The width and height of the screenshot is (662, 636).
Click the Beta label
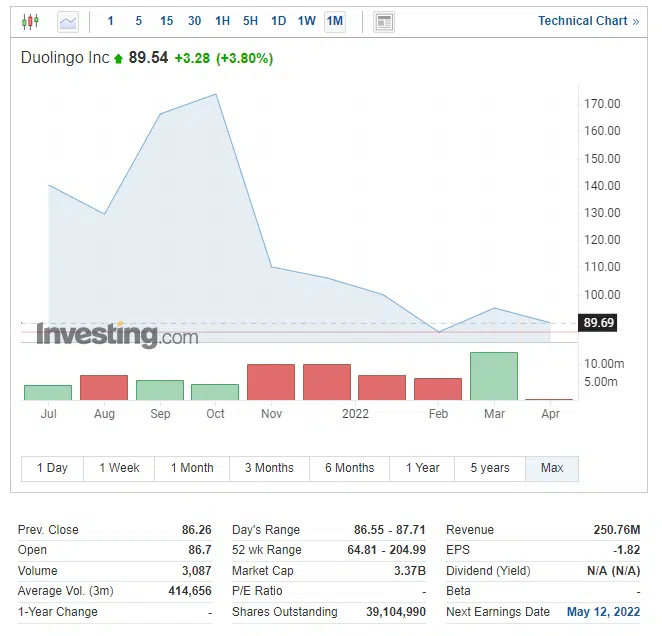pos(458,591)
